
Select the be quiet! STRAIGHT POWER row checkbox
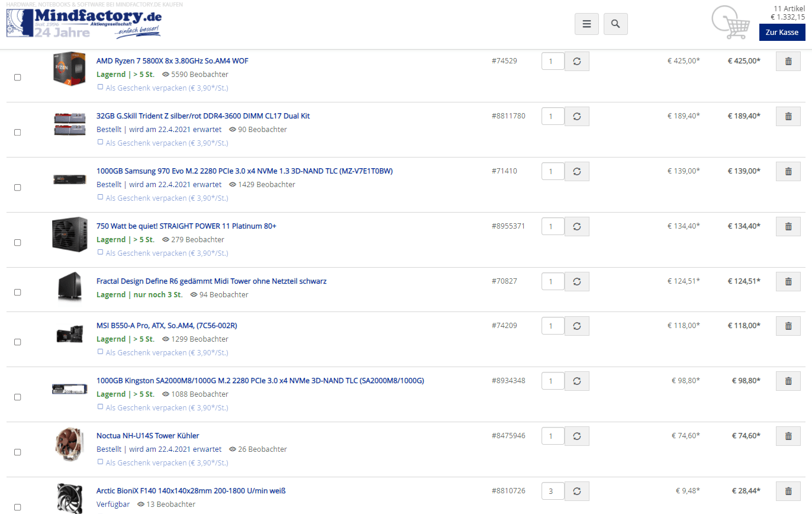17,243
